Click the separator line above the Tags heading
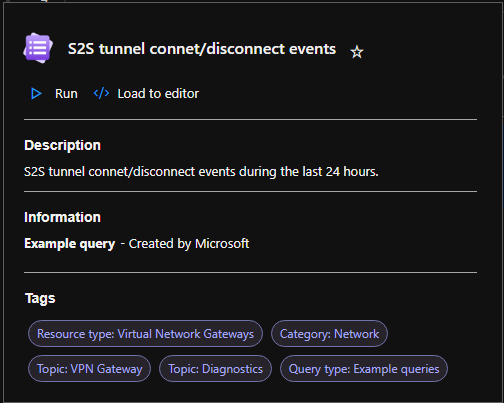Image resolution: width=504 pixels, height=403 pixels. [250, 273]
